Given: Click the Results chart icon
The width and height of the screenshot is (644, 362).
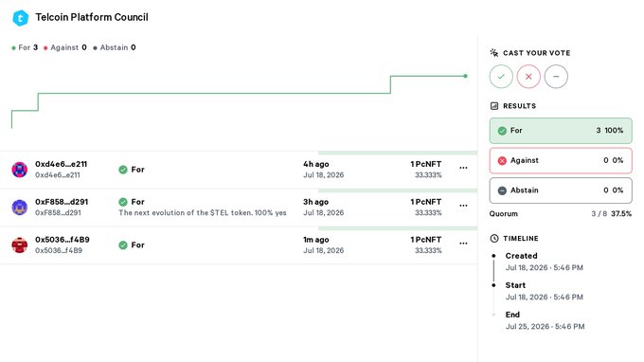Looking at the screenshot, I should [x=494, y=106].
